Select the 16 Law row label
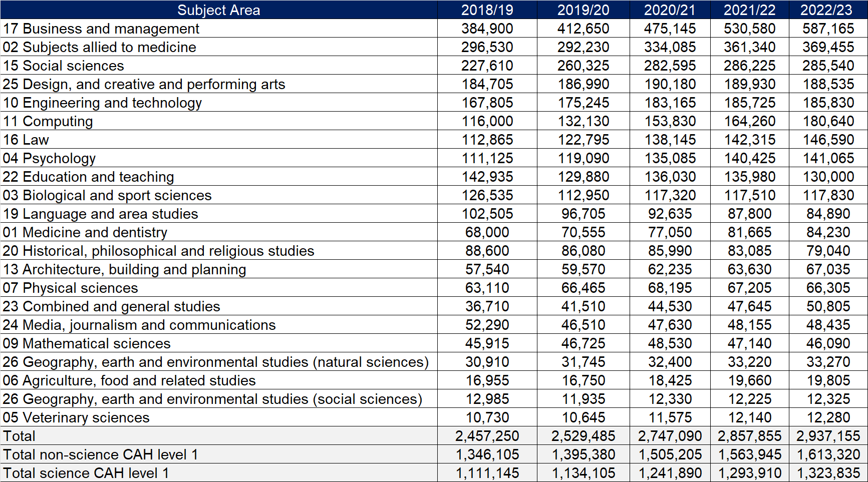868x482 pixels. (x=26, y=140)
